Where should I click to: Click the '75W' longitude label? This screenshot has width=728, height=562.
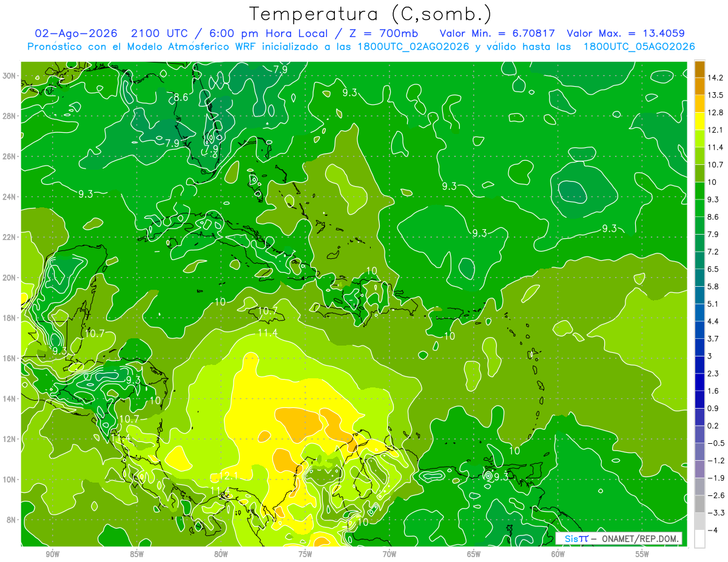pos(305,554)
